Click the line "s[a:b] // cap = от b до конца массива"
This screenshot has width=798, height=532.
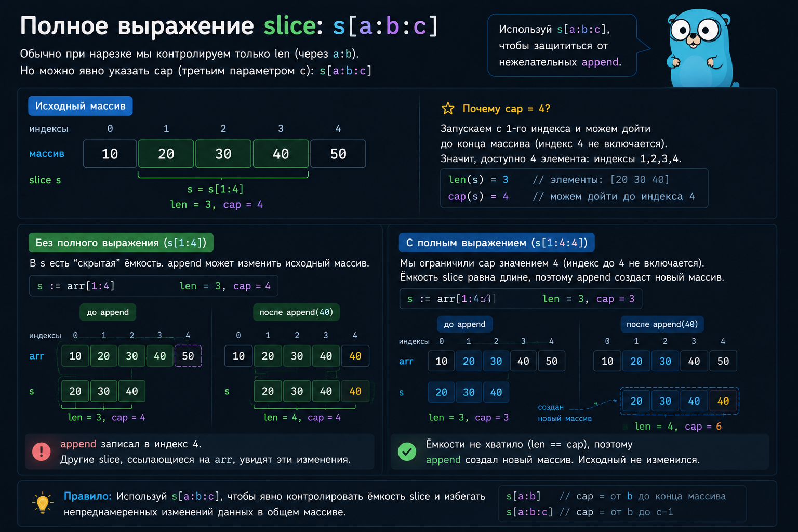pyautogui.click(x=616, y=497)
